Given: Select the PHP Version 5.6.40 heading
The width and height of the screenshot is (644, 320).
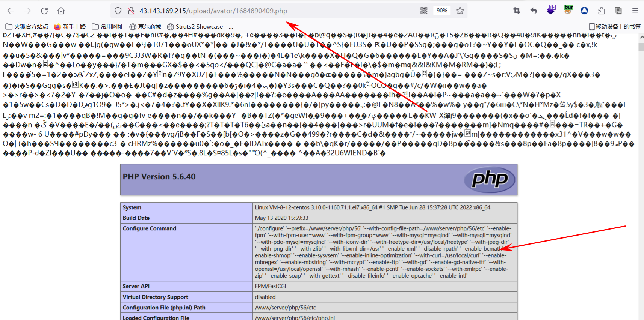Looking at the screenshot, I should (159, 177).
